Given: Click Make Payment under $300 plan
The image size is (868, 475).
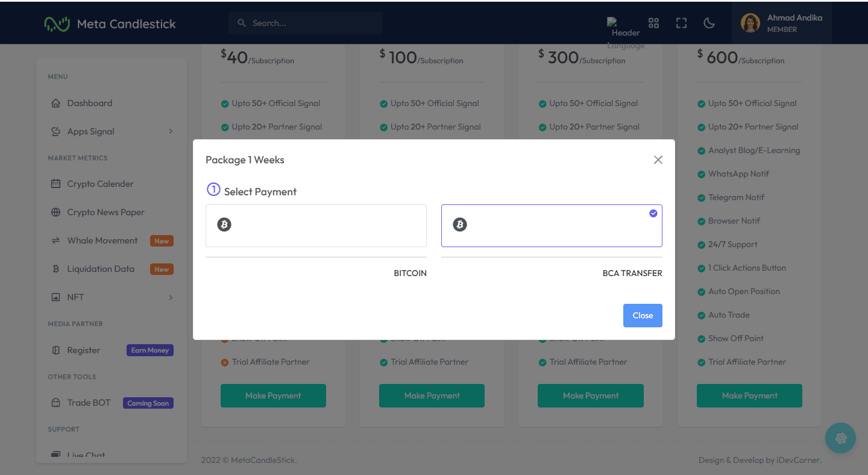Looking at the screenshot, I should [591, 395].
